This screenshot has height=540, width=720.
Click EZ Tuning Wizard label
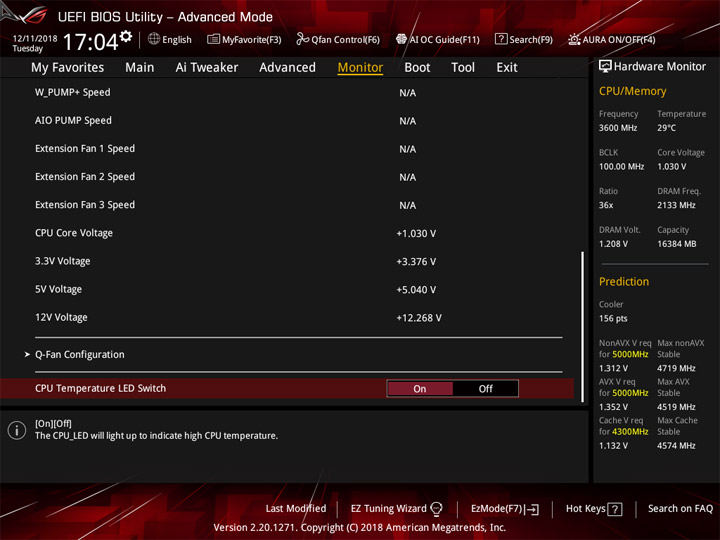point(388,508)
